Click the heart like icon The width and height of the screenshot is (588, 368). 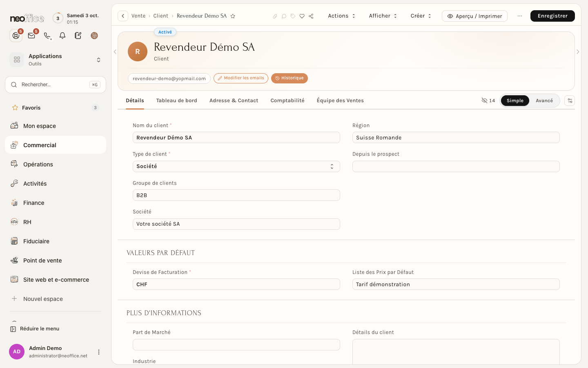302,16
